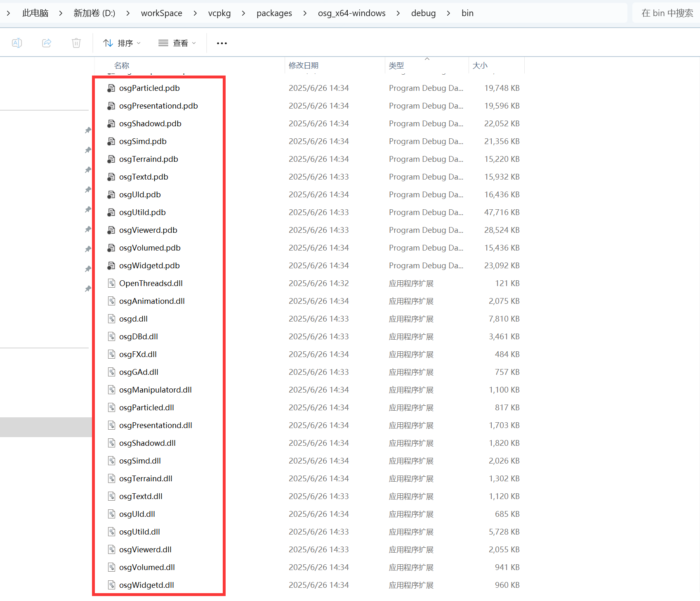Image resolution: width=700 pixels, height=601 pixels.
Task: Click the osgTextd.dll file name
Action: [x=141, y=496]
